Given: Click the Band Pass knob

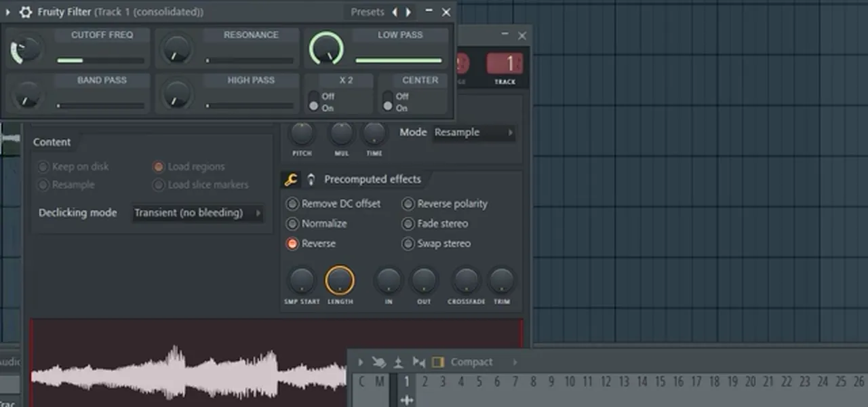Looking at the screenshot, I should pyautogui.click(x=27, y=94).
